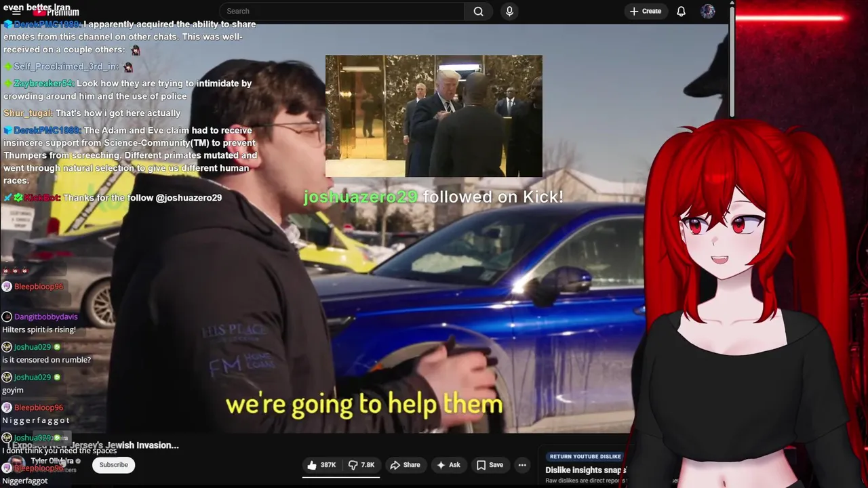Focus the YouTube Search input field

[342, 11]
